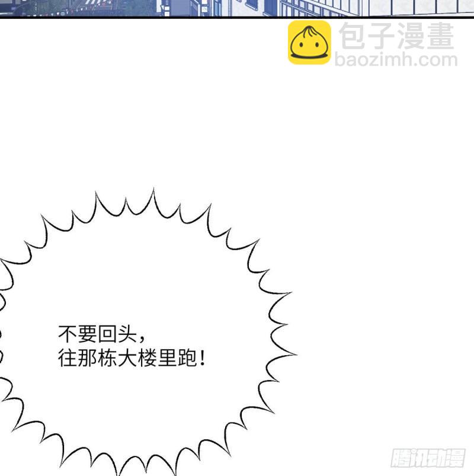Click the 包子漫畫 site title text

pos(396,37)
